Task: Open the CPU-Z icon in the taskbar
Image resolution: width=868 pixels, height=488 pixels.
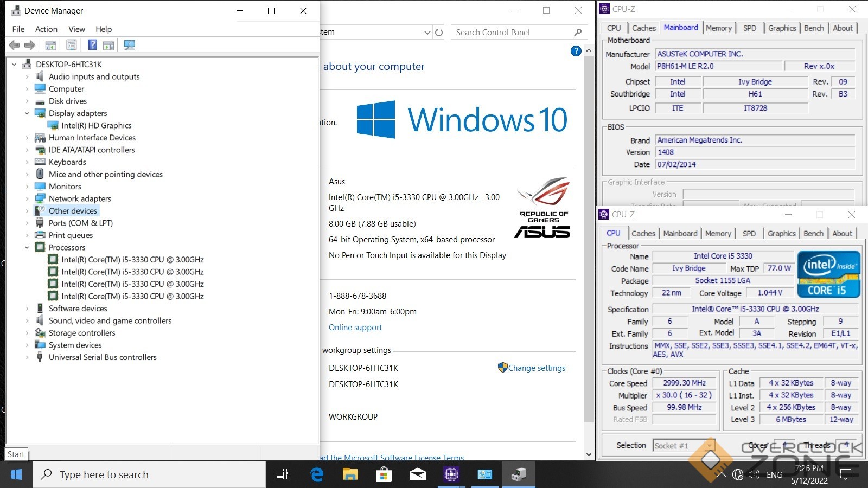Action: 451,474
